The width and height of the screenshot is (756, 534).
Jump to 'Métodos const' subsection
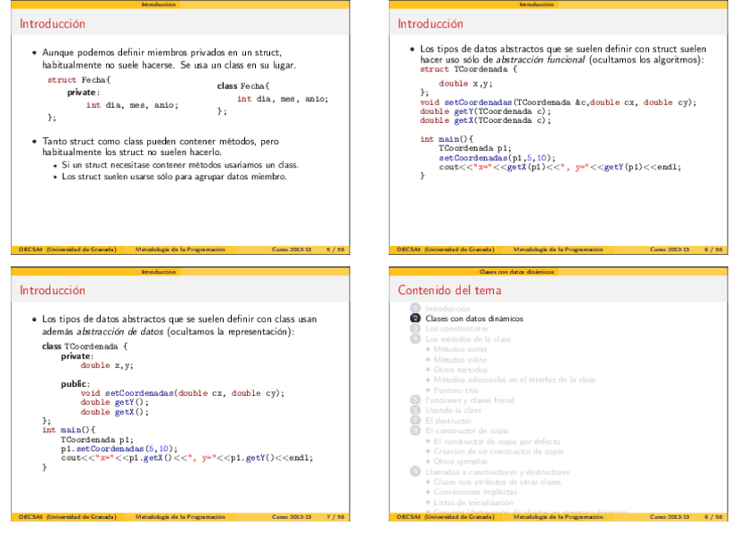(x=462, y=349)
